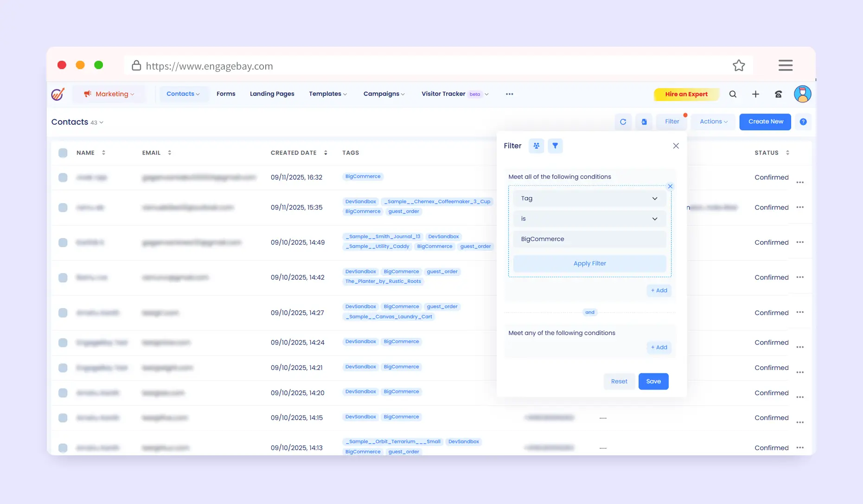863x504 pixels.
Task: Open the Landing Pages menu item
Action: [272, 94]
